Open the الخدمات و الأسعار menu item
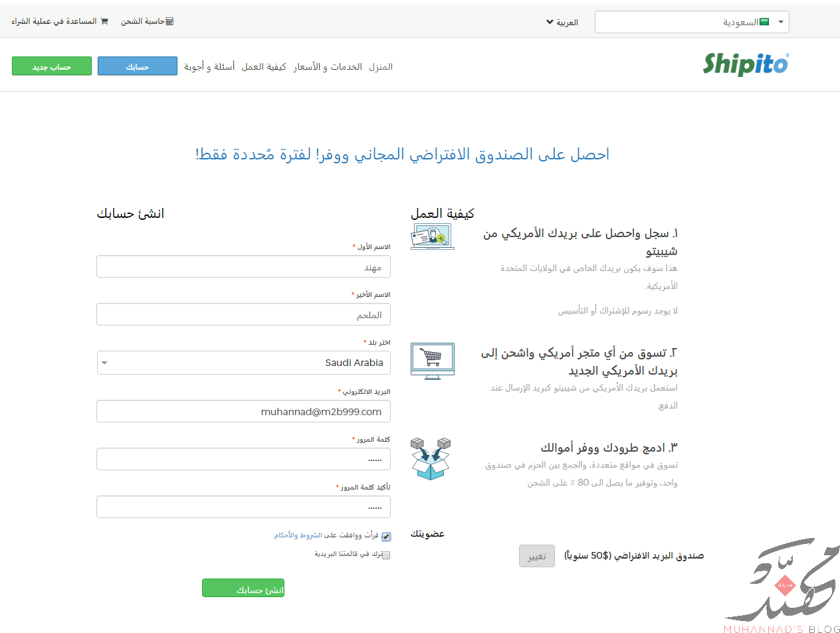This screenshot has height=633, width=840. point(328,66)
